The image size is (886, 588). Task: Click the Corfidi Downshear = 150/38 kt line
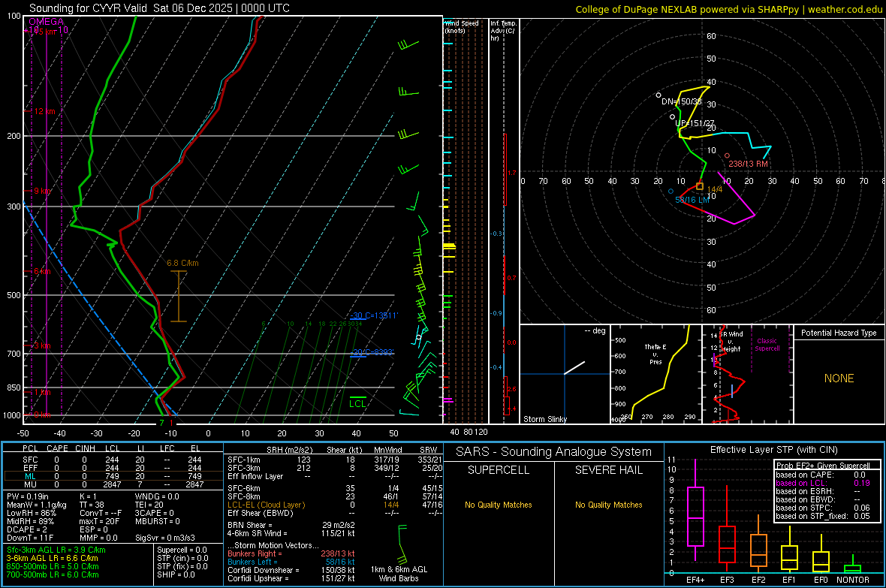[x=291, y=570]
